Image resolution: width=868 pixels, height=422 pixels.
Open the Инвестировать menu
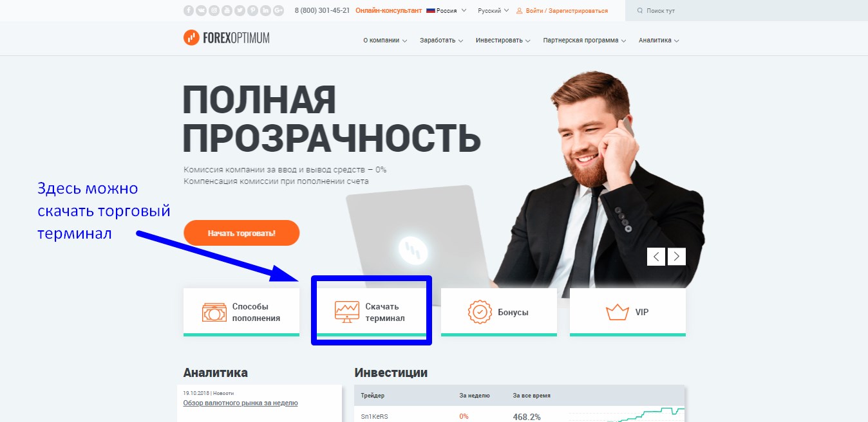click(503, 41)
